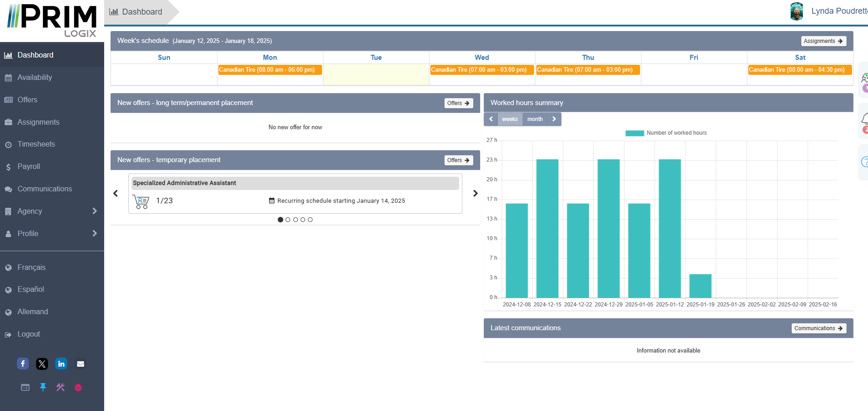Go to Payroll in sidebar
This screenshot has height=411, width=868.
[29, 167]
